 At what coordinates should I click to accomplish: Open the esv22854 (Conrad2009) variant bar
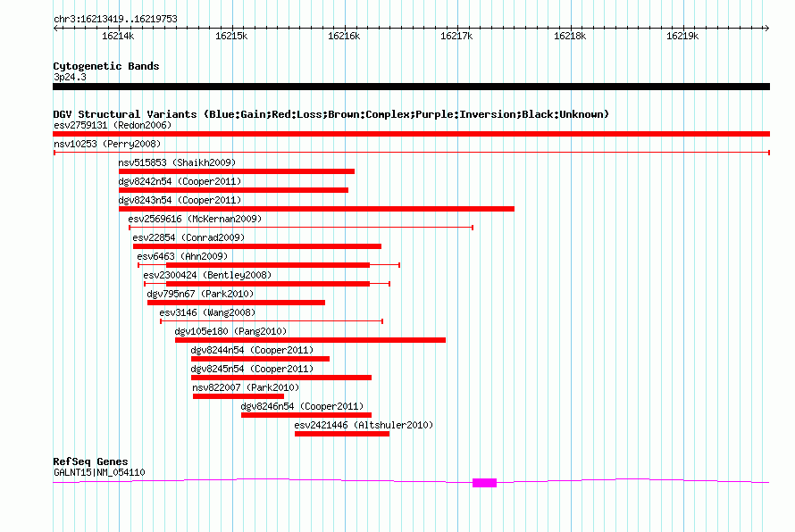coord(257,246)
